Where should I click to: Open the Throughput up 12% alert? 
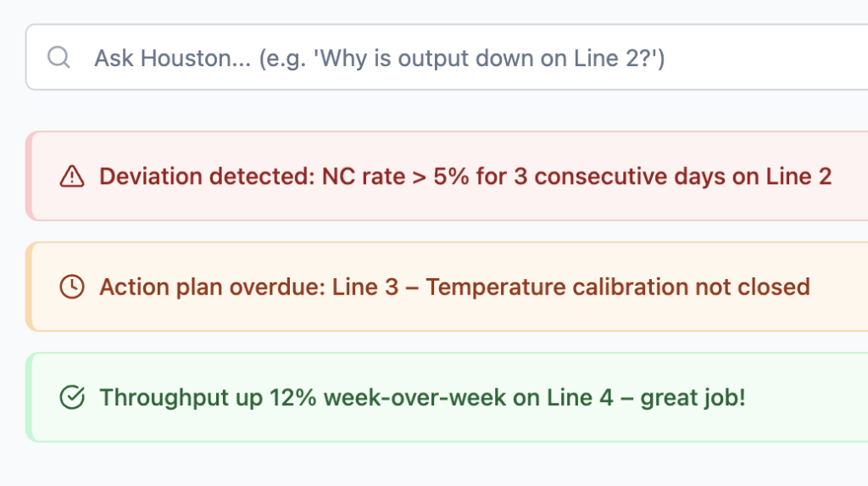tap(422, 397)
